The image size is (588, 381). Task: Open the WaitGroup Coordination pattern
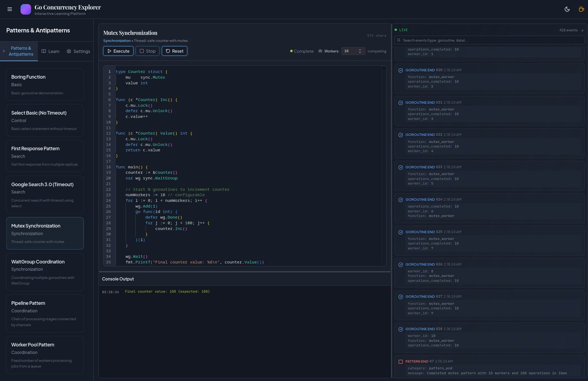coord(45,272)
